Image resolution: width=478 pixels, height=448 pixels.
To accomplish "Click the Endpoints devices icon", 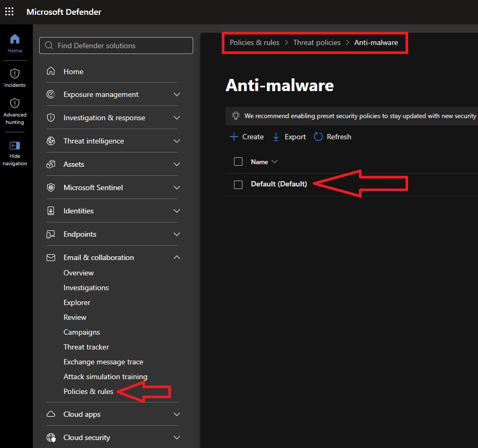I will click(x=51, y=234).
